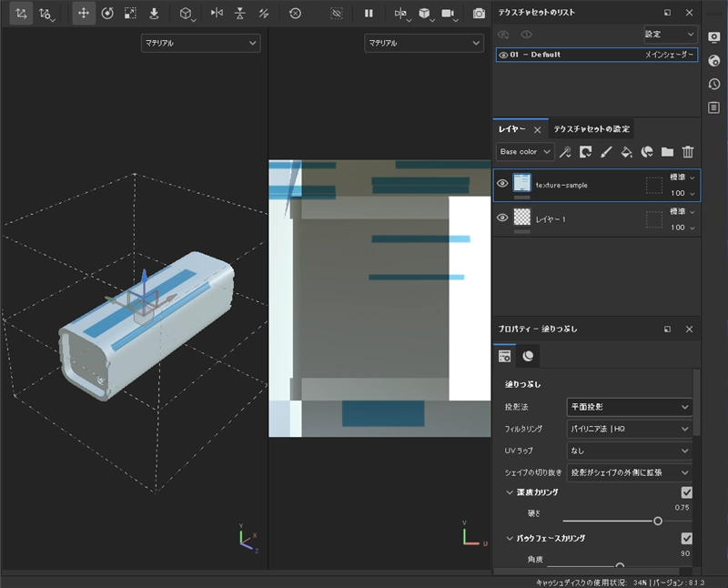Undock the プロパティ - 塗りつぶし panel
The image size is (728, 588).
[x=667, y=329]
